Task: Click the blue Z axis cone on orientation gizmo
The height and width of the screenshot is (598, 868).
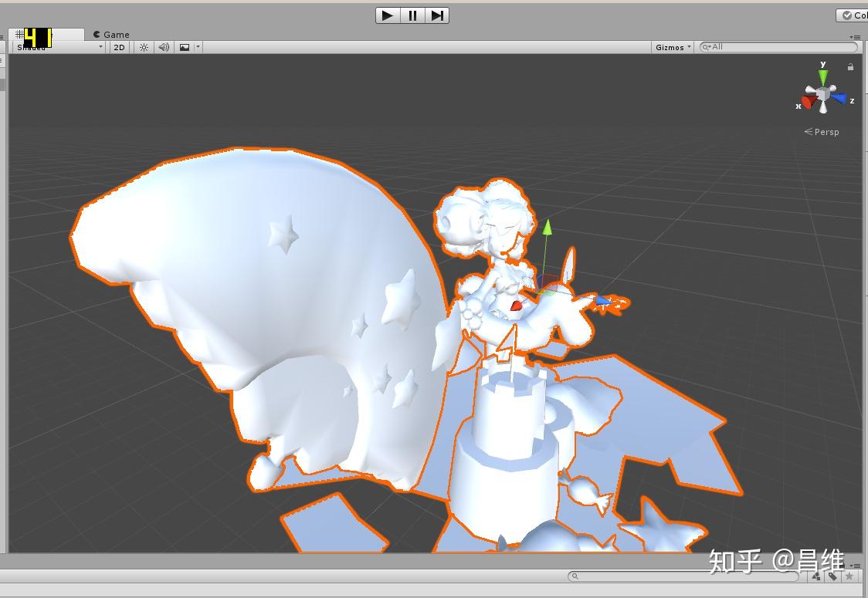Action: pyautogui.click(x=839, y=99)
